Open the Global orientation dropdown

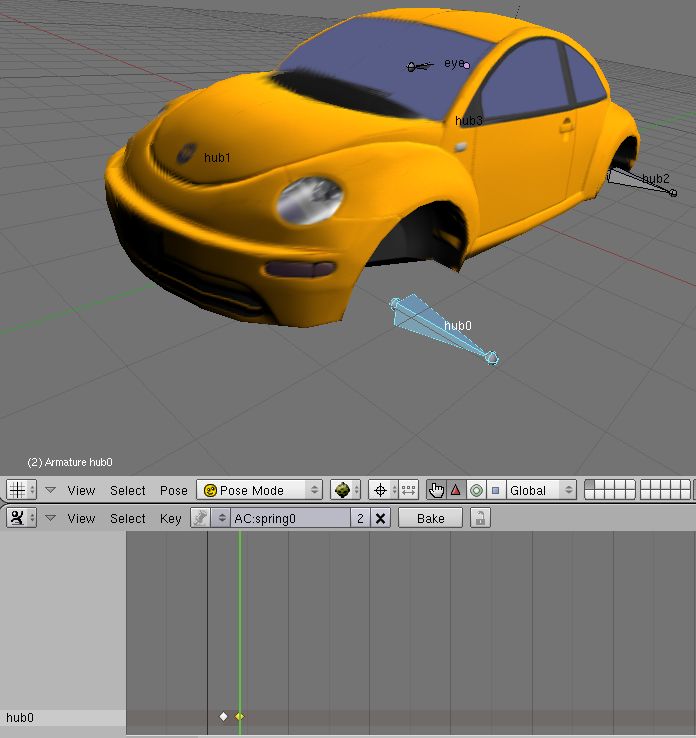tap(541, 490)
